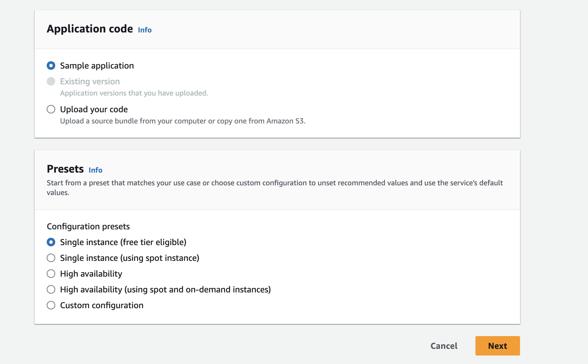Enable the Custom configuration radio button

51,305
